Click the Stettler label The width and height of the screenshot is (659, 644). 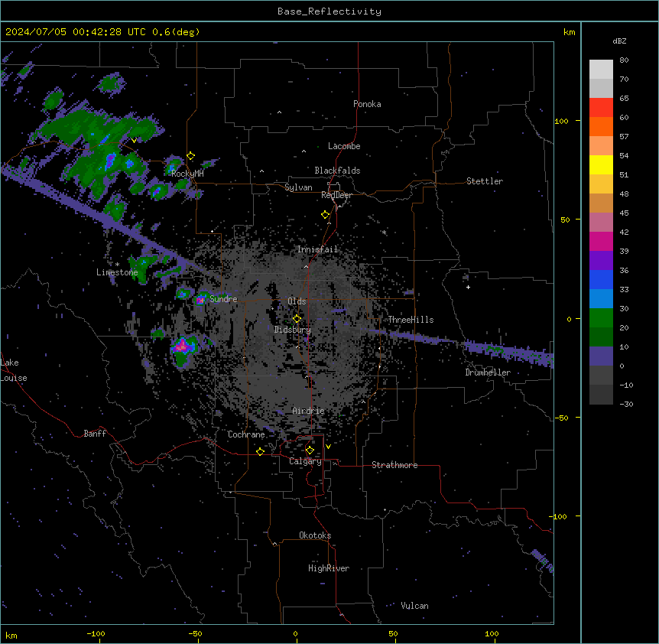click(485, 181)
